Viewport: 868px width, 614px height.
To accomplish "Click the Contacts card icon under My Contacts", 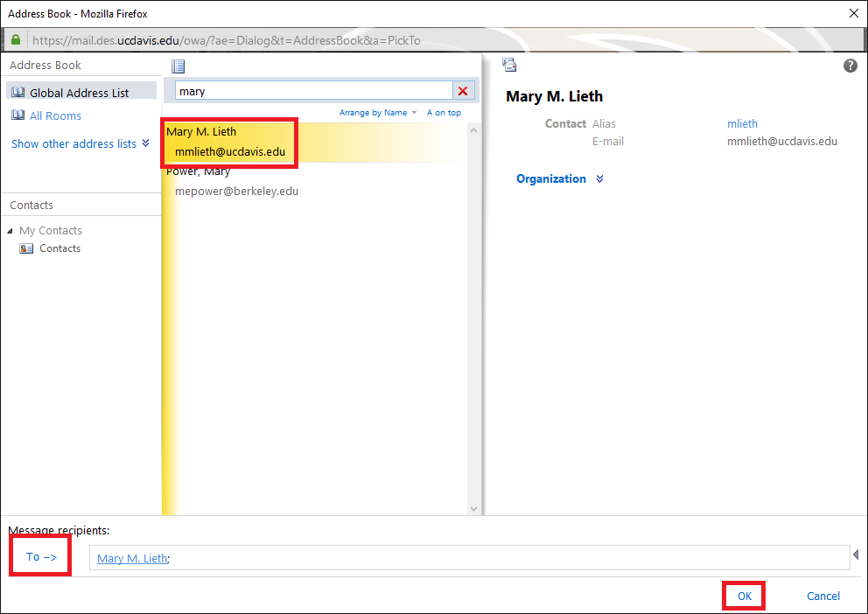I will pos(26,248).
